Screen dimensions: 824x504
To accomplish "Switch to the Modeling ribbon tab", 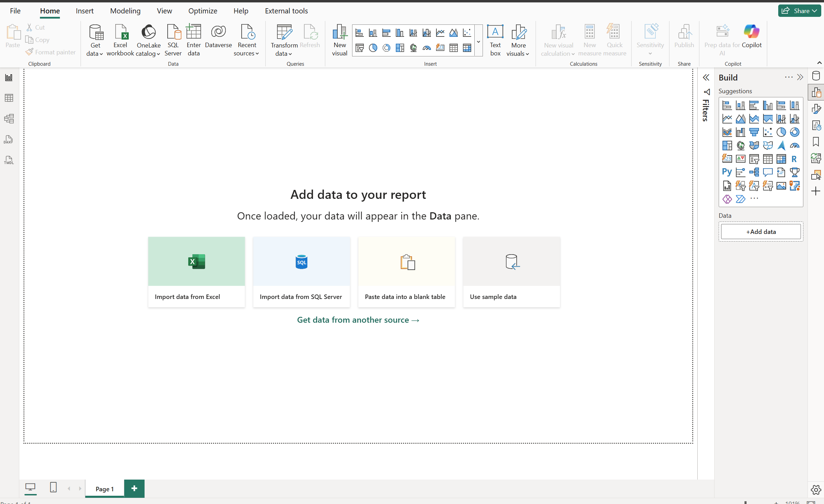I will click(x=125, y=11).
